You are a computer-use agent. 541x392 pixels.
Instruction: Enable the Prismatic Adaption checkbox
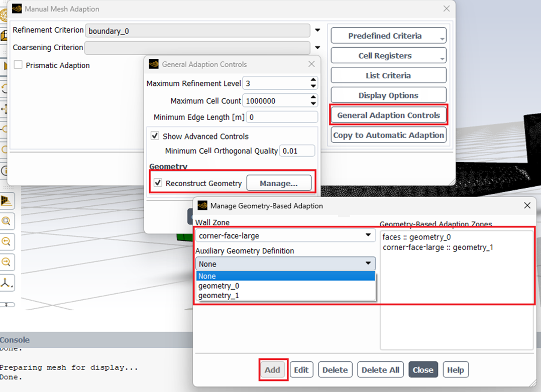19,65
